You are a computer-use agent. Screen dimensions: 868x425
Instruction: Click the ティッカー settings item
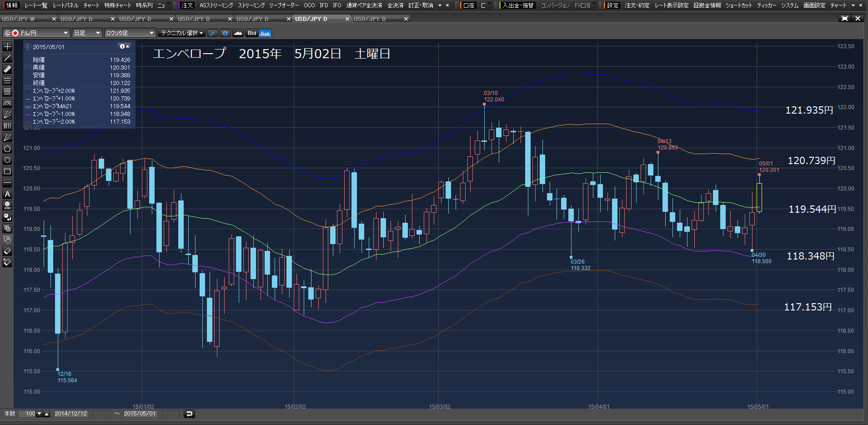[767, 5]
